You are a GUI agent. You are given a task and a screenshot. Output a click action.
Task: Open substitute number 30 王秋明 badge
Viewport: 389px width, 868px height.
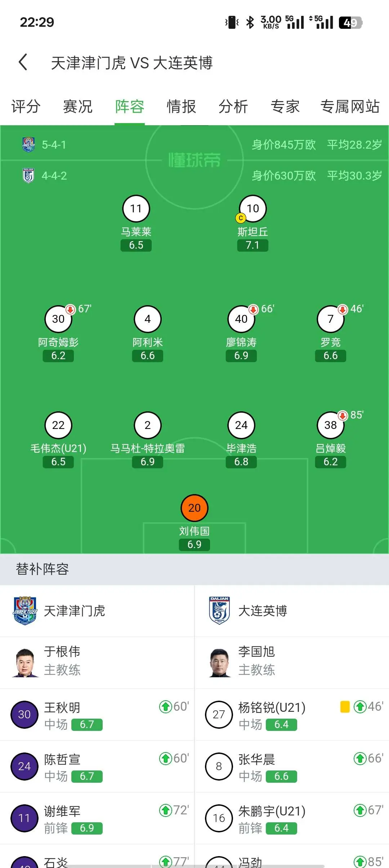(24, 714)
